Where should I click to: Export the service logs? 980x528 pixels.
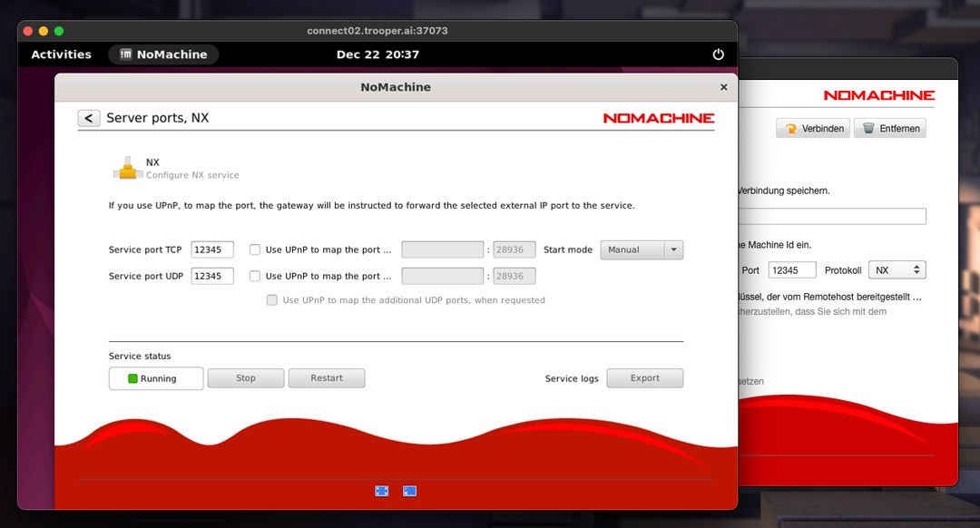[645, 377]
